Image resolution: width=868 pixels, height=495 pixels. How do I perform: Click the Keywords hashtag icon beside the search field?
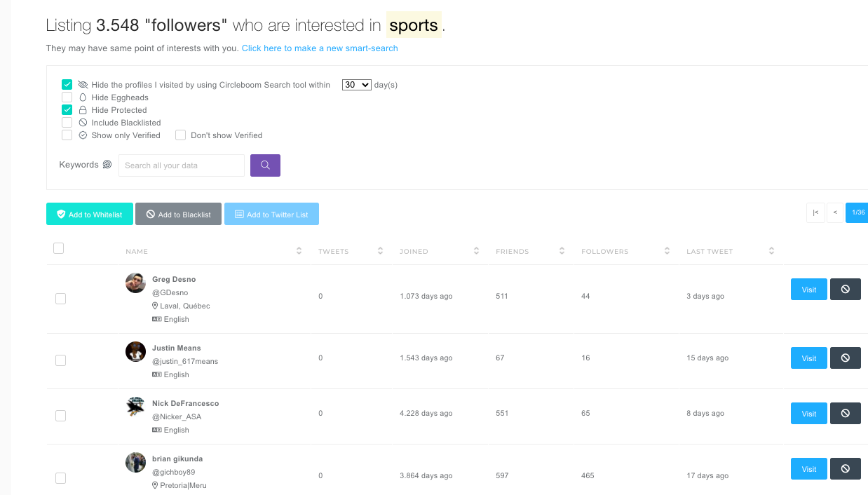(107, 164)
